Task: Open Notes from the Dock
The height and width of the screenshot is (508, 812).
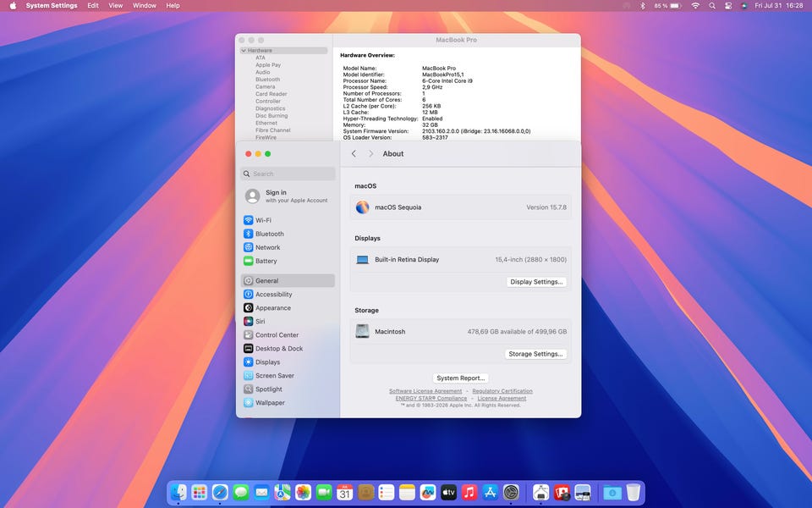Action: (x=407, y=492)
